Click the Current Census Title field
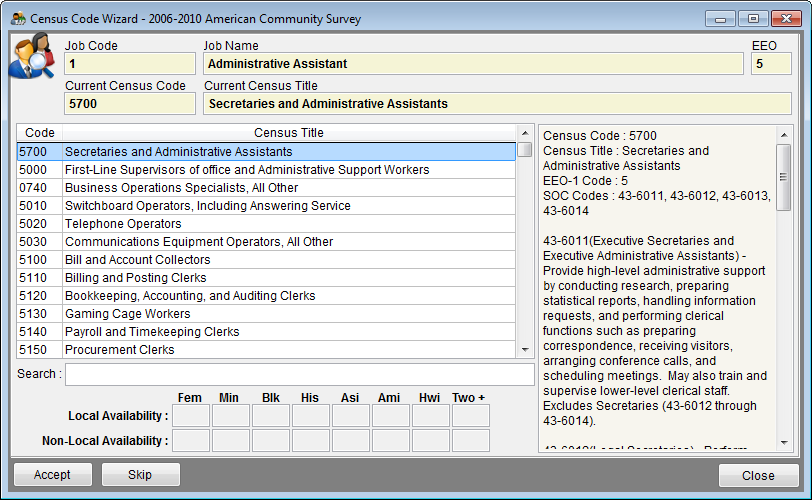The image size is (812, 500). click(x=498, y=104)
